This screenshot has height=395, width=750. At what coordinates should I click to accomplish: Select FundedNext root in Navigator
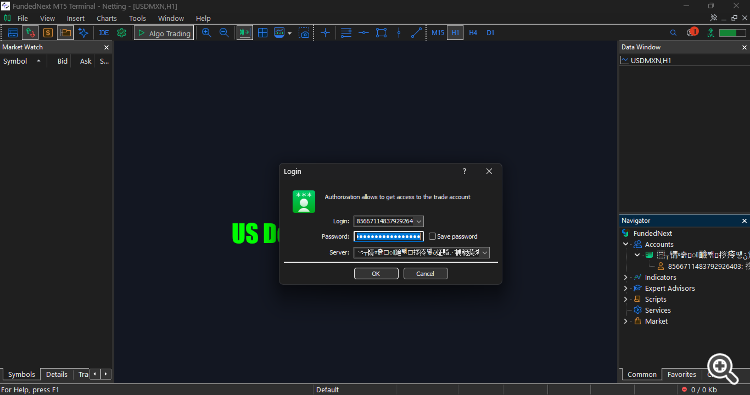[x=652, y=233]
